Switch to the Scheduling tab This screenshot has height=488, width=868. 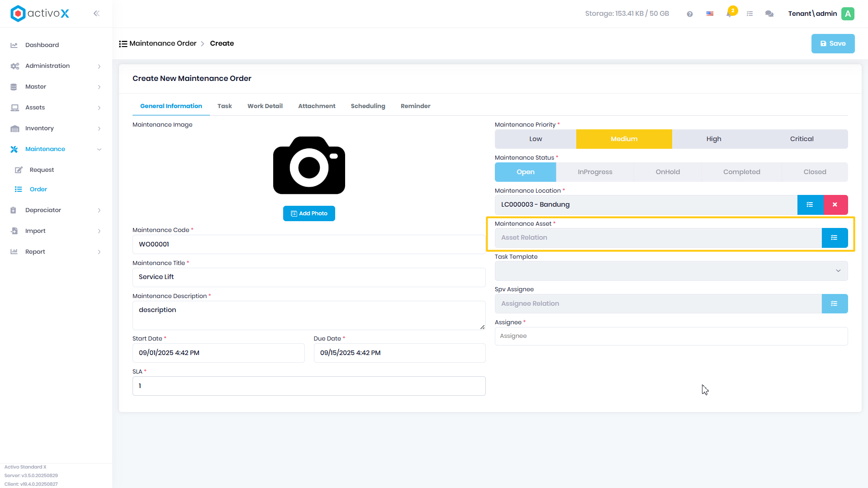point(368,106)
